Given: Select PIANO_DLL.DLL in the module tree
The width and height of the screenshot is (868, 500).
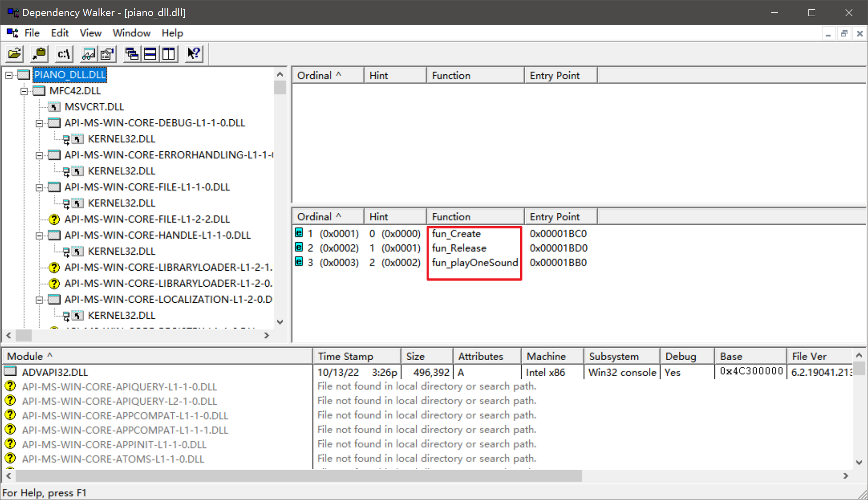Looking at the screenshot, I should coord(70,75).
